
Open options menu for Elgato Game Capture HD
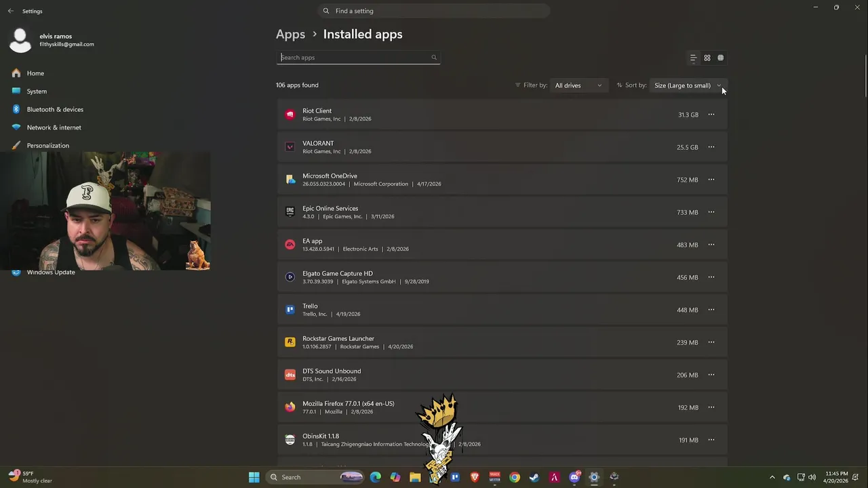[x=711, y=277]
